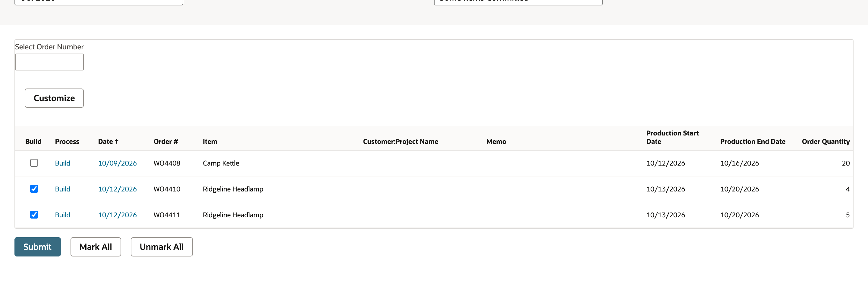This screenshot has width=868, height=292.
Task: Select end date 10/20/2026 in WO4410 row
Action: point(740,189)
